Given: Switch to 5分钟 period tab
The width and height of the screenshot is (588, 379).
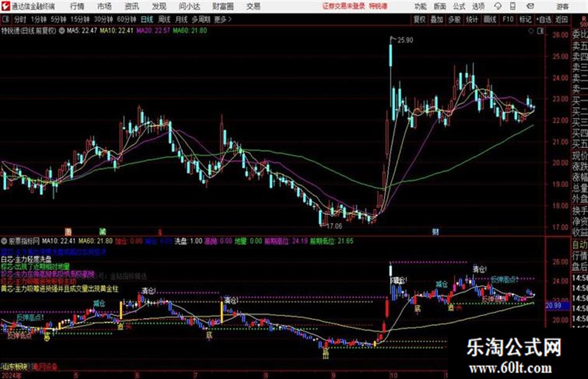Looking at the screenshot, I should click(58, 19).
